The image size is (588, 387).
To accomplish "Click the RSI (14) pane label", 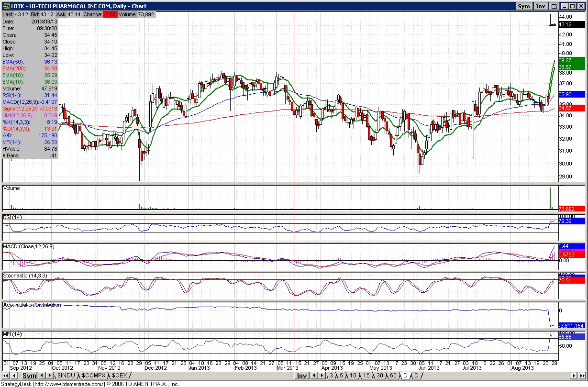I will coord(13,217).
